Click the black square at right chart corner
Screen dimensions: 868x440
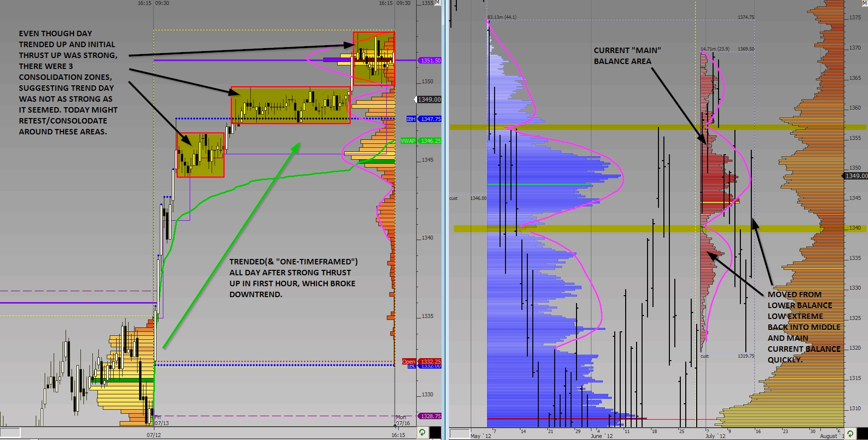862,434
